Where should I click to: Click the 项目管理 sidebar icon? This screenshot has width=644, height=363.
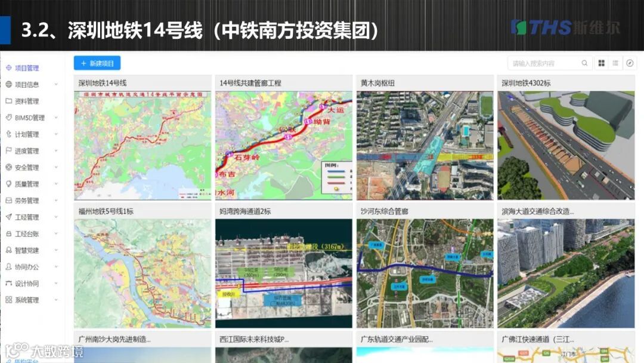click(8, 68)
